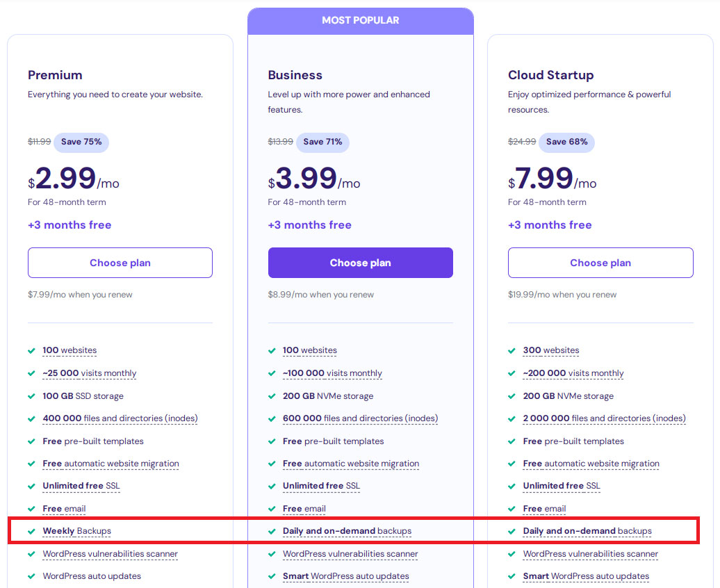Click '400 000 files and directories' feature
The width and height of the screenshot is (720, 588).
click(x=120, y=418)
